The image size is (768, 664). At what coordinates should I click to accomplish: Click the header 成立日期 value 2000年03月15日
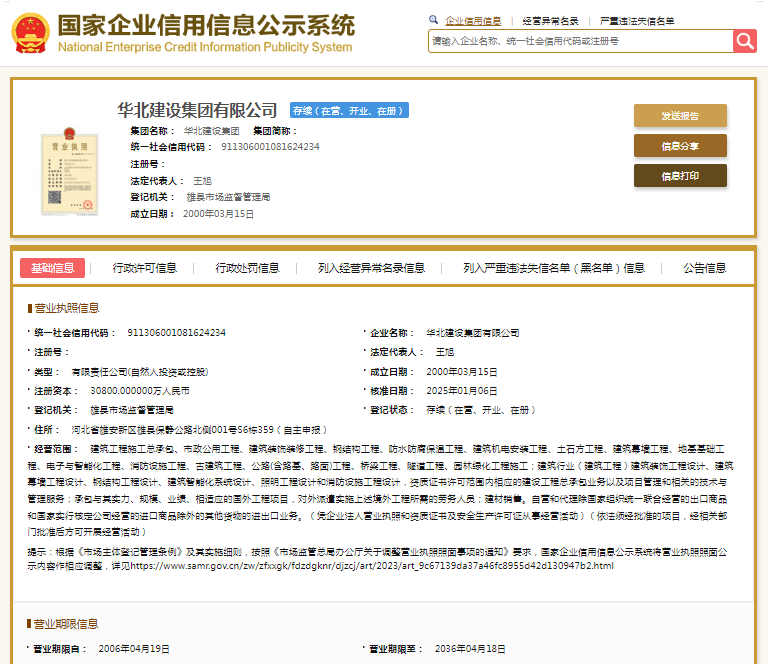(x=218, y=214)
